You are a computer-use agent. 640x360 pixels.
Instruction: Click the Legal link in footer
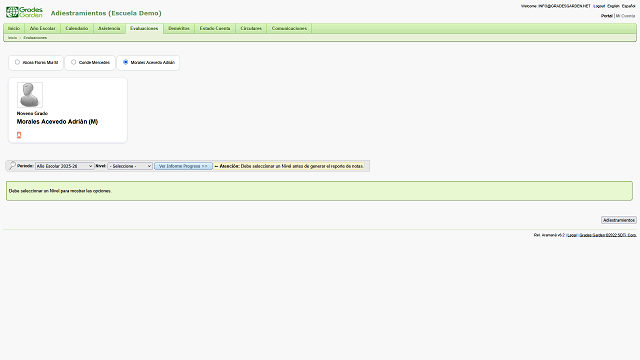pos(572,235)
